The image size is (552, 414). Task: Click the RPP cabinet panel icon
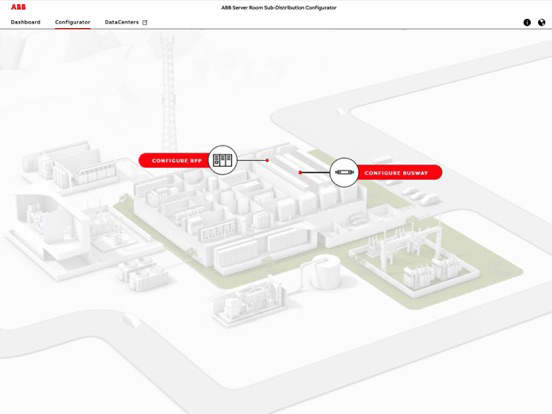pyautogui.click(x=222, y=160)
